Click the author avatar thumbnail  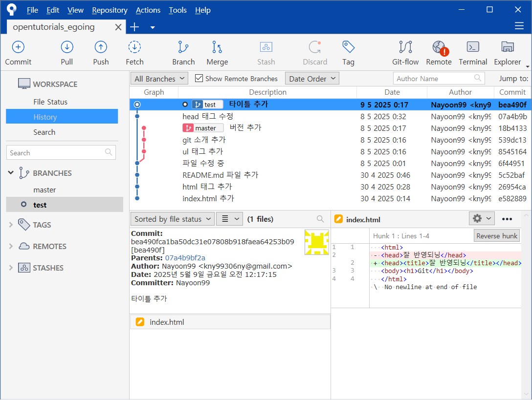coord(316,242)
